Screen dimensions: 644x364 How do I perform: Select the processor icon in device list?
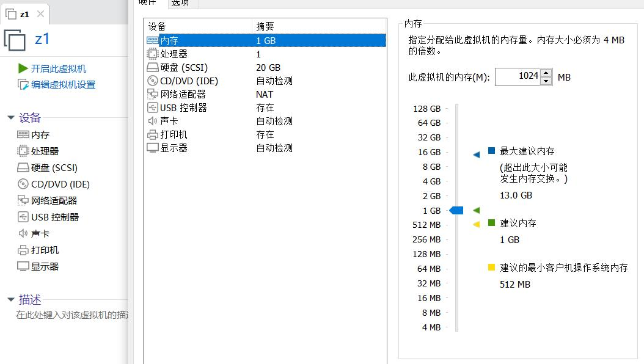(x=152, y=54)
